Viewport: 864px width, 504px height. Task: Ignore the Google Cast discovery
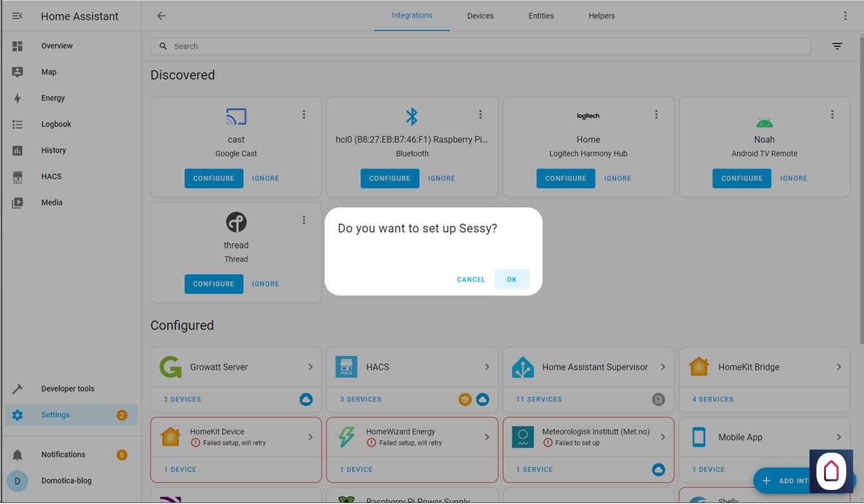(x=265, y=179)
